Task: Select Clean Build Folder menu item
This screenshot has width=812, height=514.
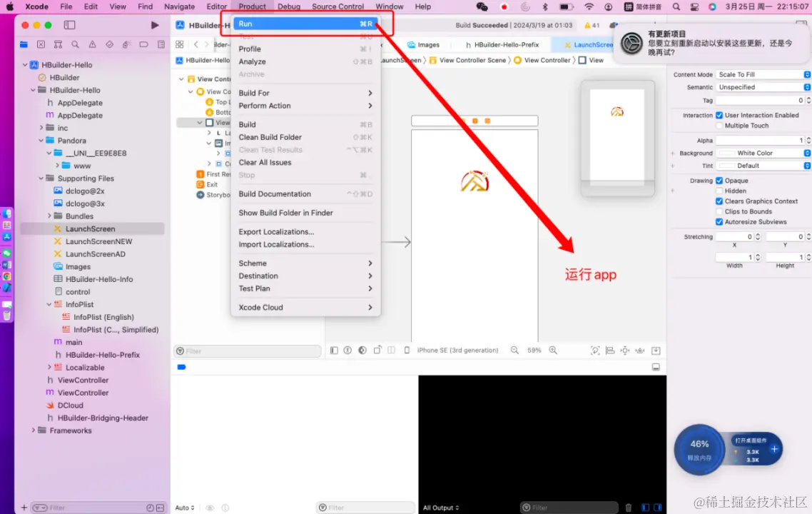Action: point(305,137)
